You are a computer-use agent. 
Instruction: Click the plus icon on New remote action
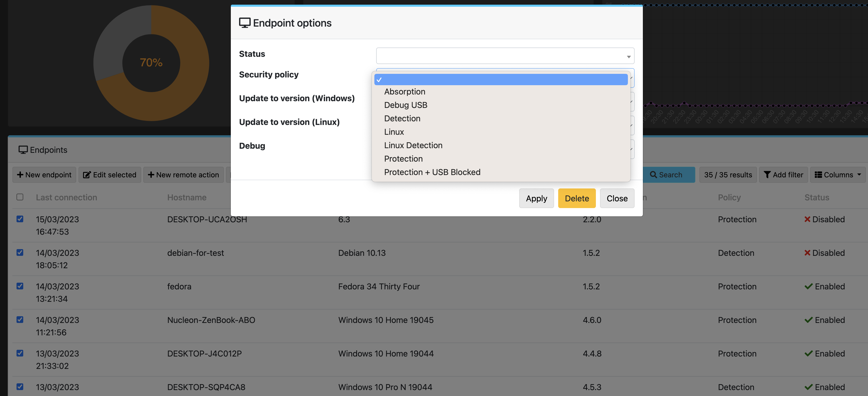coord(151,175)
